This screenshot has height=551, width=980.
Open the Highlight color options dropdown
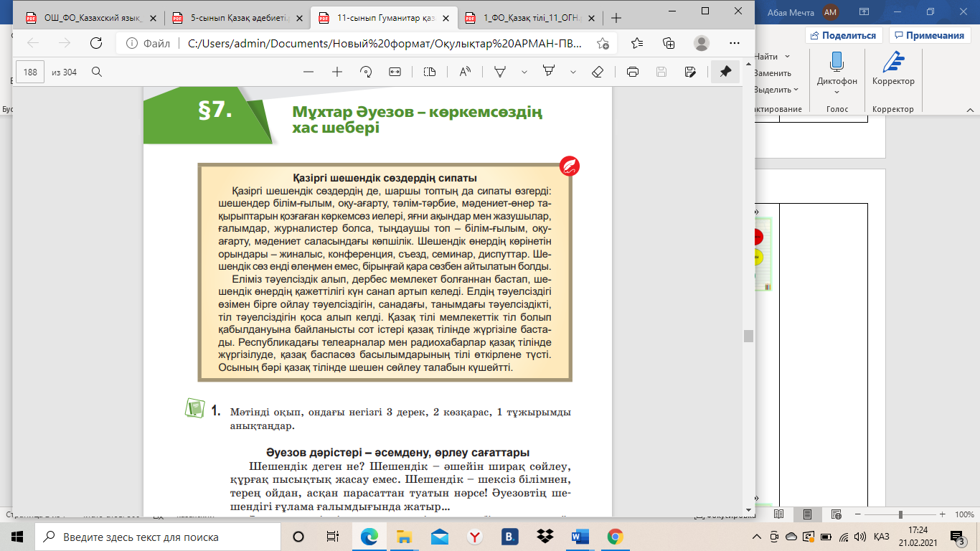[573, 72]
